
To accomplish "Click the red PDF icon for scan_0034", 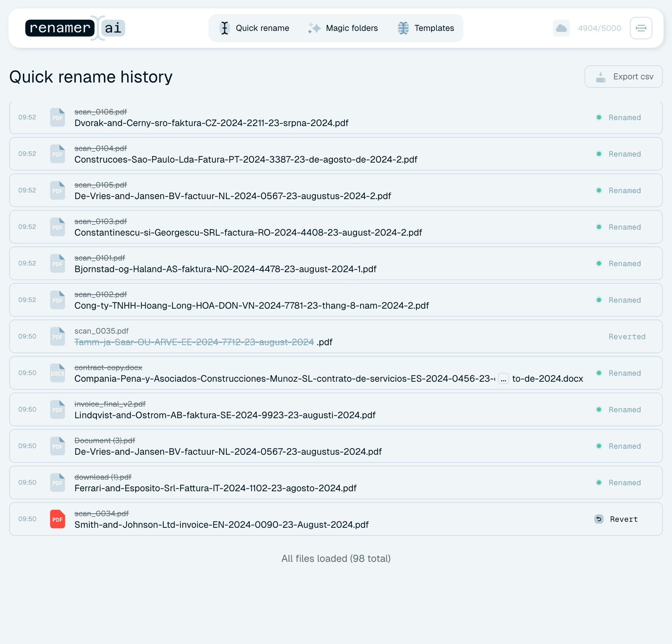I will [58, 519].
